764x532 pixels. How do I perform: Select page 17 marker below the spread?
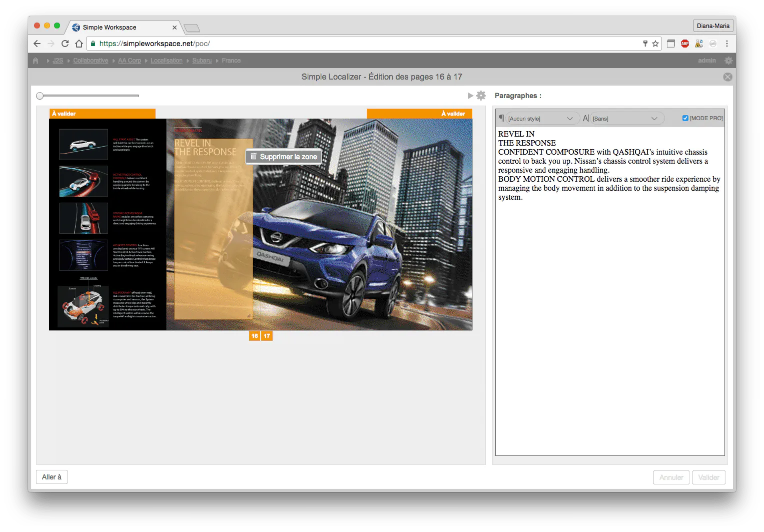click(x=267, y=336)
